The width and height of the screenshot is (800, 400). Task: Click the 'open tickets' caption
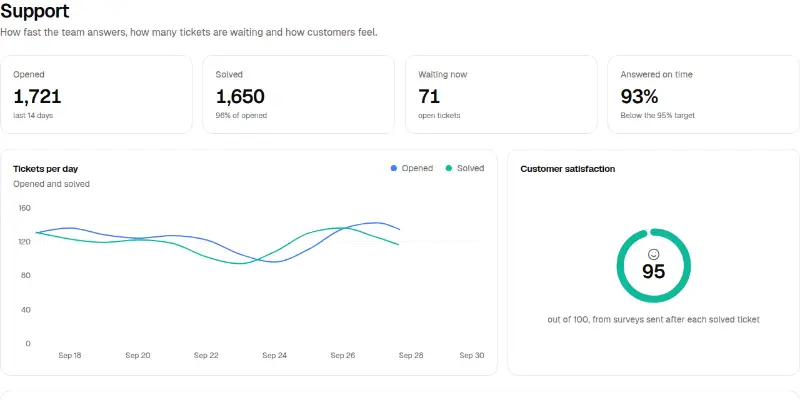click(x=439, y=115)
